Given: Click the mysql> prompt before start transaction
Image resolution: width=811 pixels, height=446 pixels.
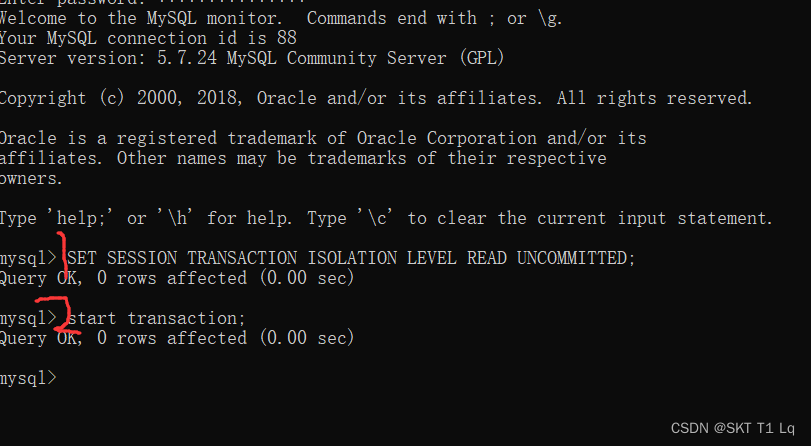Looking at the screenshot, I should coord(28,318).
